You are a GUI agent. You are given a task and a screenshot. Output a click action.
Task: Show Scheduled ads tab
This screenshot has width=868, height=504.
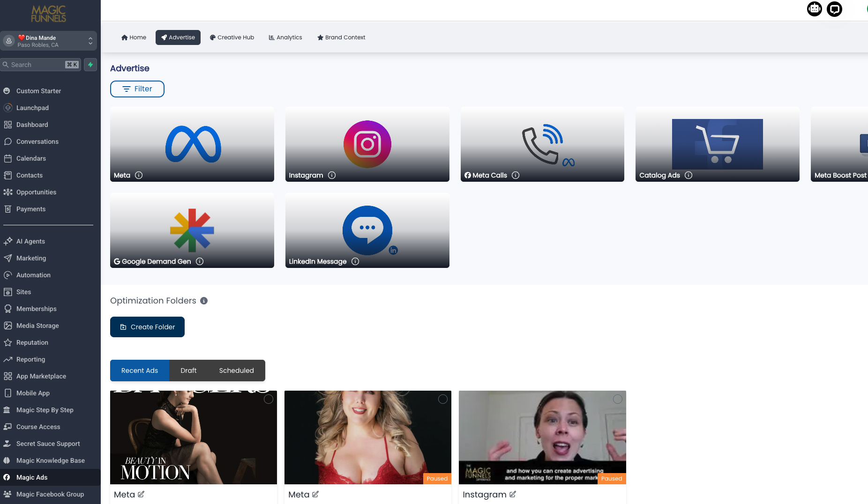(x=236, y=371)
